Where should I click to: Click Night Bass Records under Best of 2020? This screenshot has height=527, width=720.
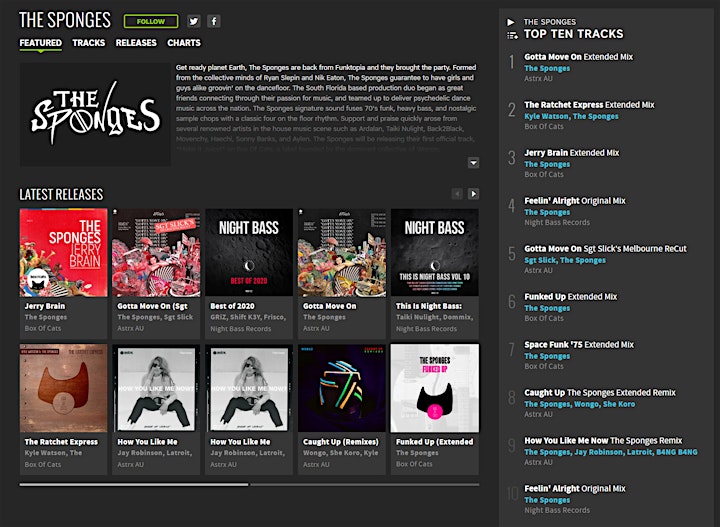point(241,329)
